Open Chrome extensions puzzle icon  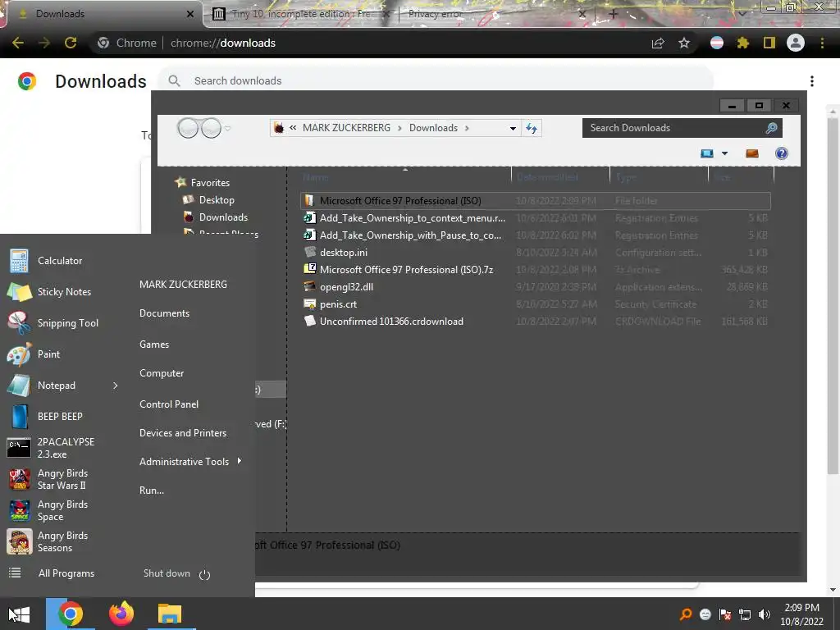click(x=742, y=43)
